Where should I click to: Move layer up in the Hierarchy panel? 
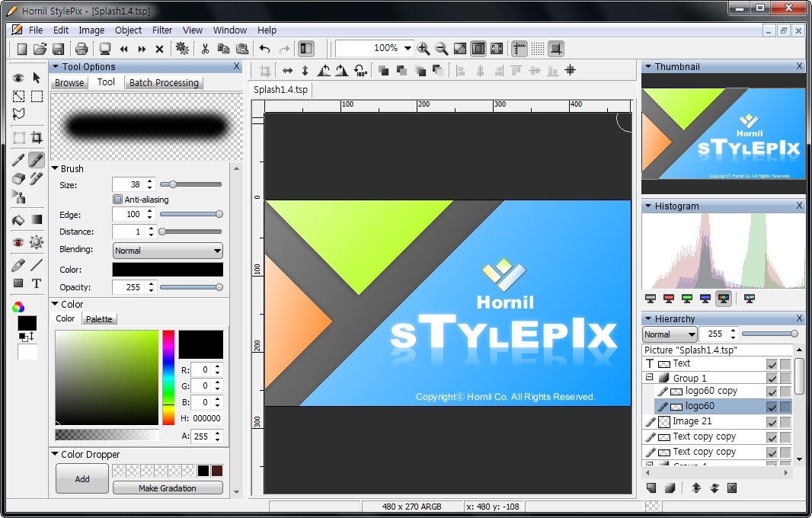(x=696, y=488)
